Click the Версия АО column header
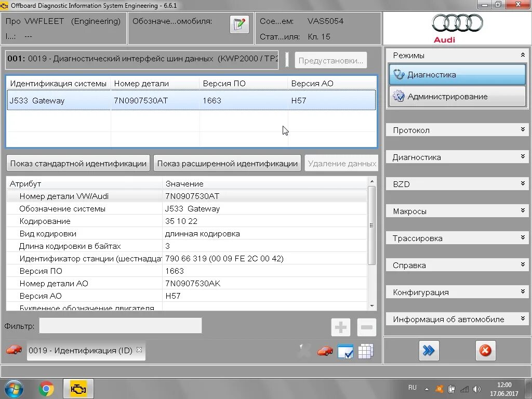 tap(332, 84)
